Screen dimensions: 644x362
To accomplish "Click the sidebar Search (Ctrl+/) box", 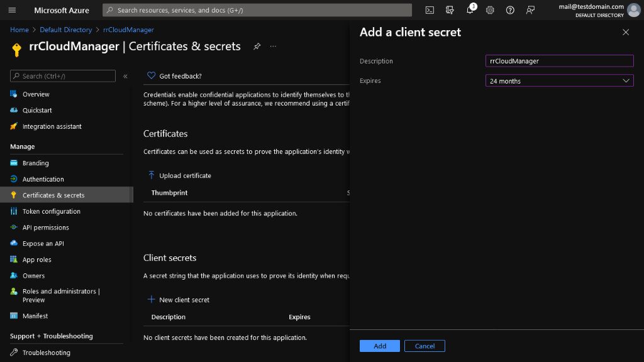I will click(63, 76).
